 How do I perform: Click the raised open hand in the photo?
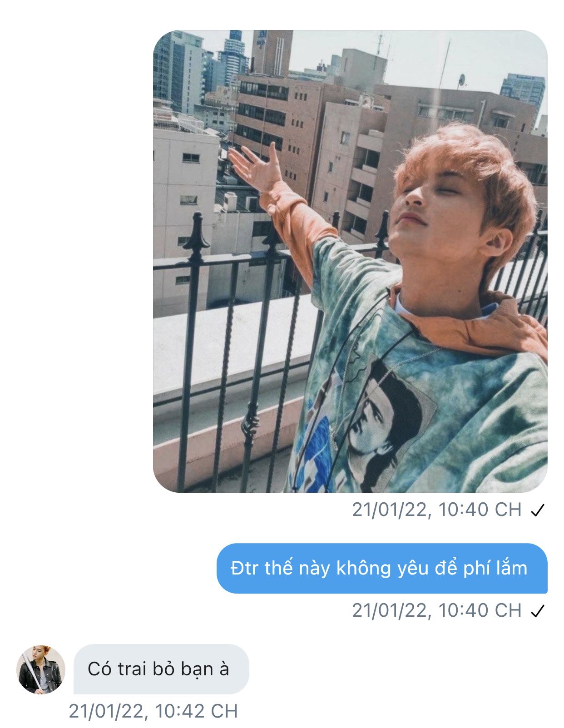(x=257, y=169)
